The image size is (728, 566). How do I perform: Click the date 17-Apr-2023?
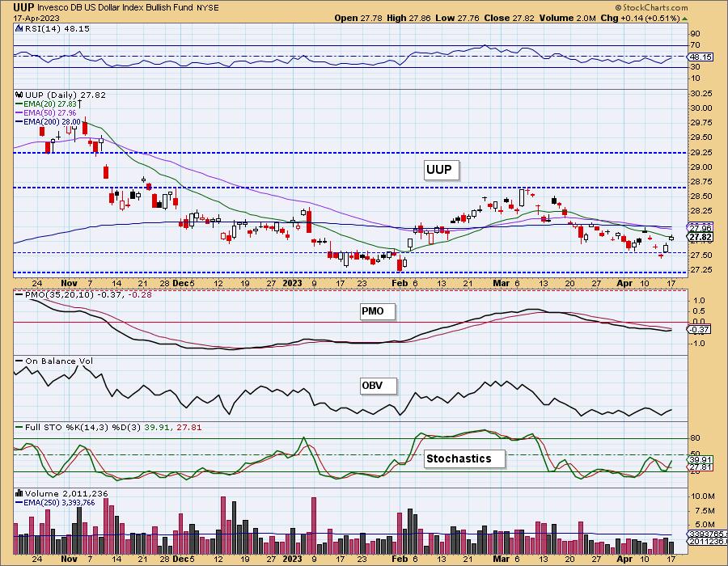(36, 19)
